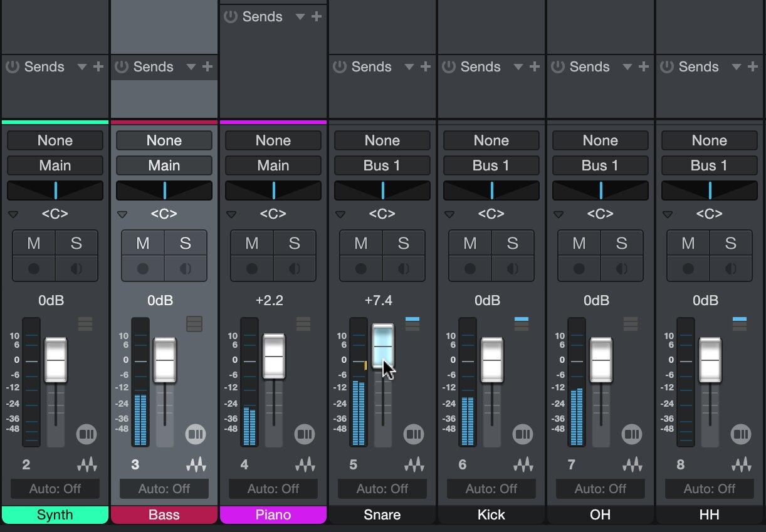The height and width of the screenshot is (532, 766).
Task: Toggle Sends power on Synth channel
Action: pos(13,66)
